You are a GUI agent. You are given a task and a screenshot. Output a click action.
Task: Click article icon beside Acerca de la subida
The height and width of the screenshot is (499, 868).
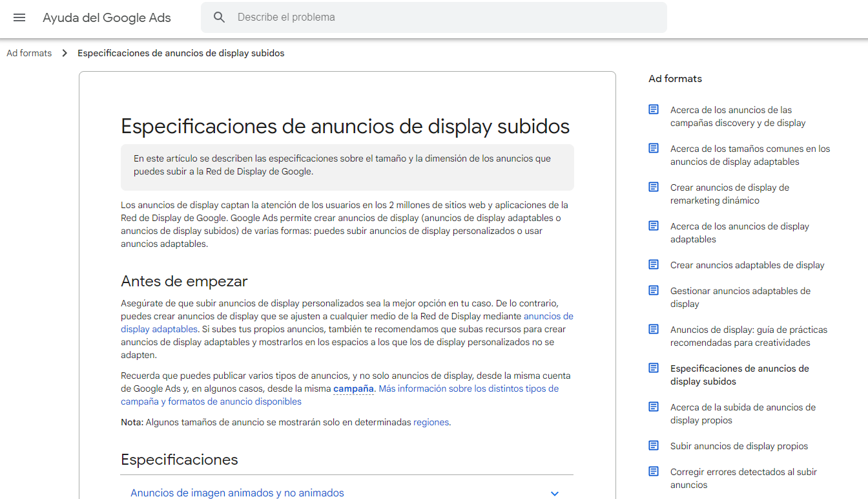654,407
